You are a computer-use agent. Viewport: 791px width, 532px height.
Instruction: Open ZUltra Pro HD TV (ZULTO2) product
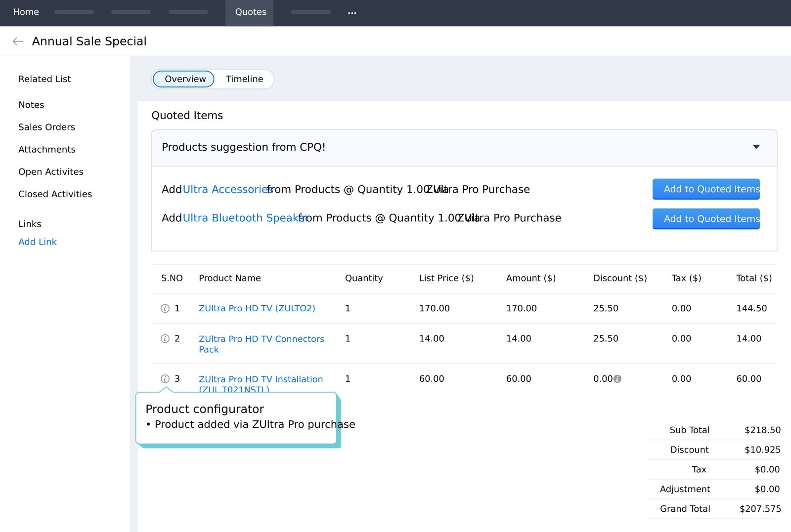point(257,308)
